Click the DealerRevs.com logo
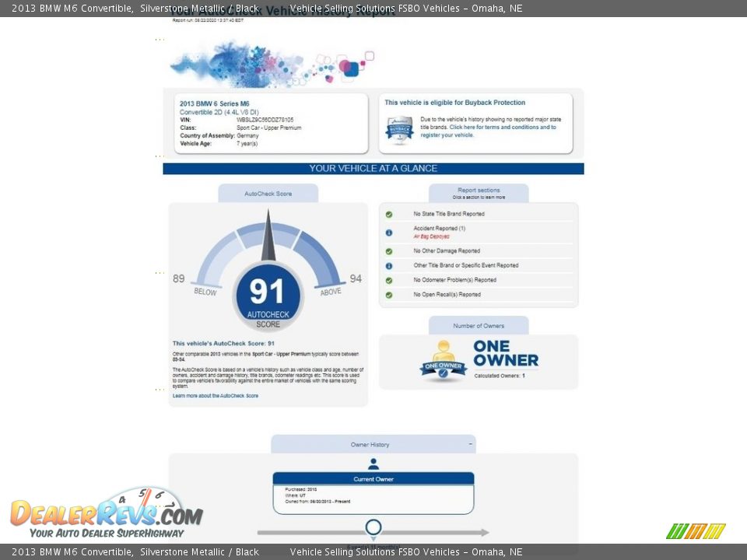 107,513
